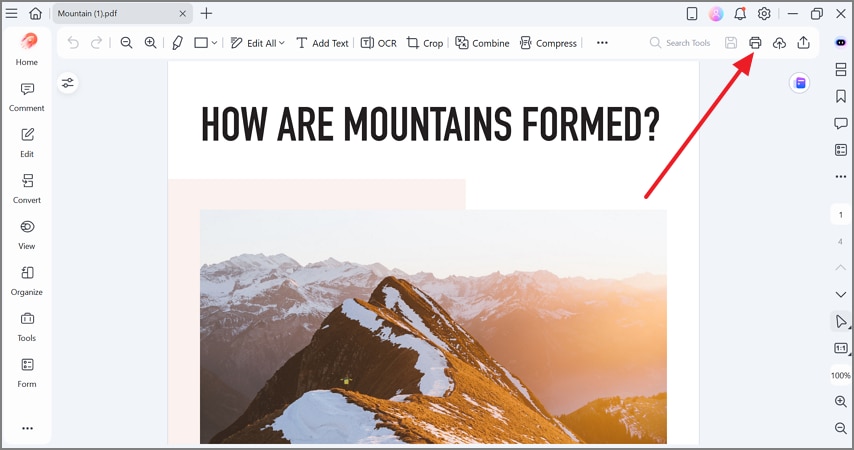
Task: Open the Organize sidebar section
Action: [x=27, y=281]
